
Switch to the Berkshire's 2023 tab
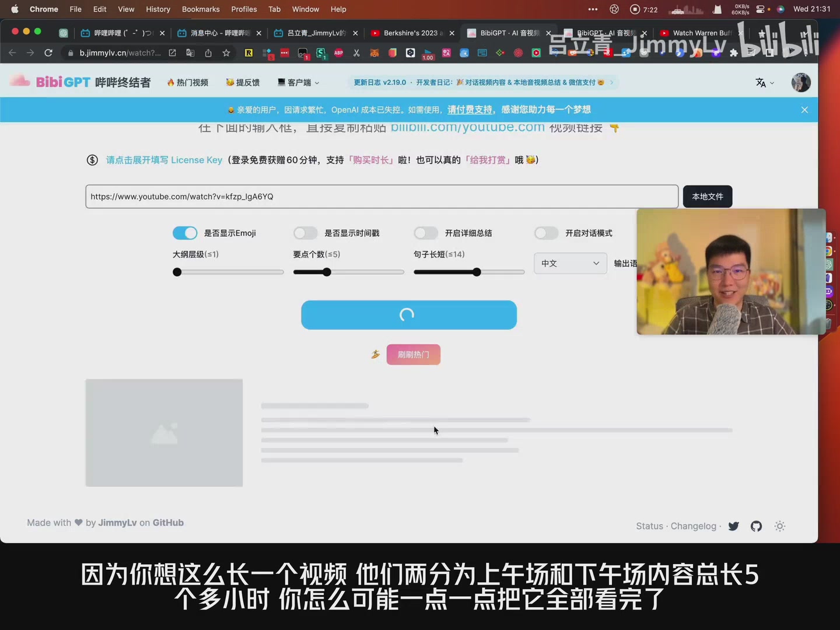click(410, 33)
